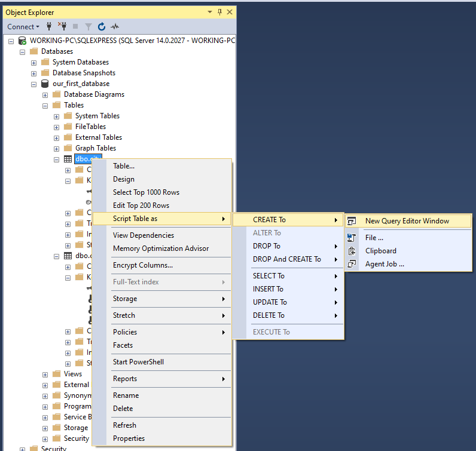Open Object Explorer window position dropdown arrow
Viewport: 476px width, 451px height.
pos(210,12)
